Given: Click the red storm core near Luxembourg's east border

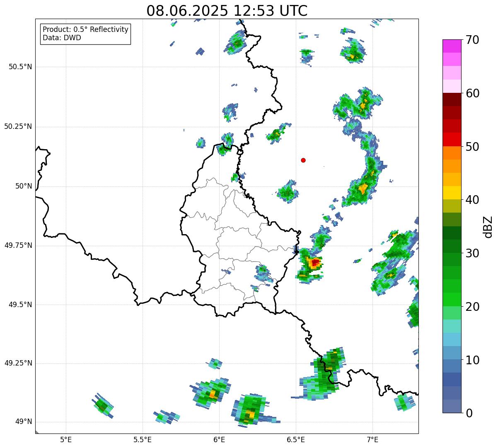Looking at the screenshot, I should pos(315,262).
